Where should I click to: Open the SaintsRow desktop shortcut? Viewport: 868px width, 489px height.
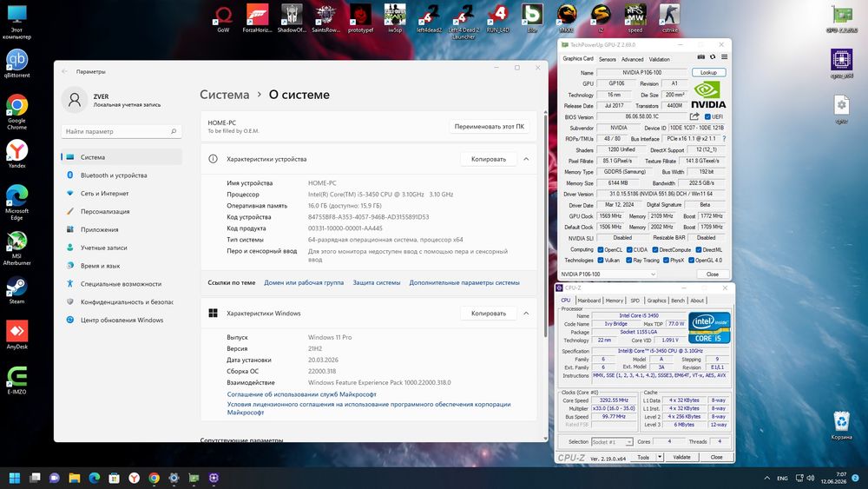[325, 17]
